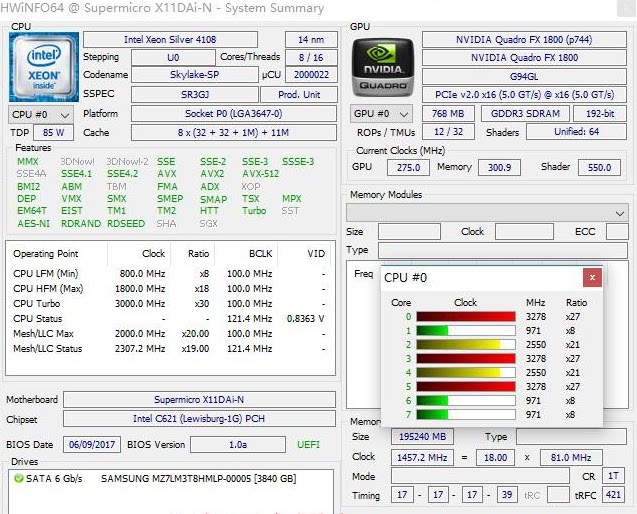637x514 pixels.
Task: Click the BIOS Date 06/09/2017 field
Action: 92,445
